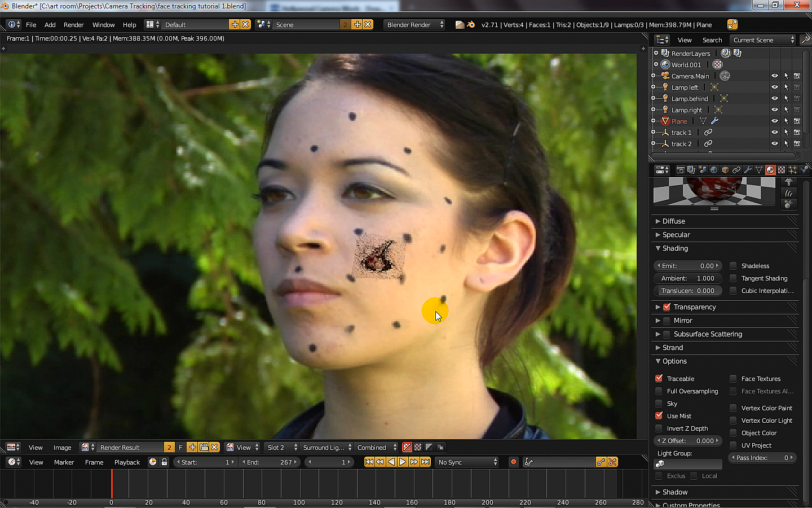Toggle renderability camera icon for Plane
This screenshot has height=508, width=812.
797,121
